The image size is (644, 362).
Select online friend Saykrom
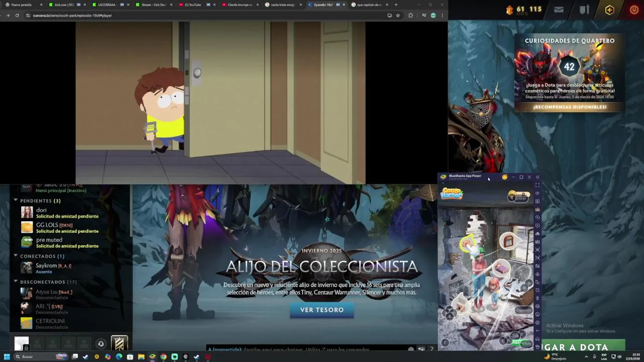[70, 268]
